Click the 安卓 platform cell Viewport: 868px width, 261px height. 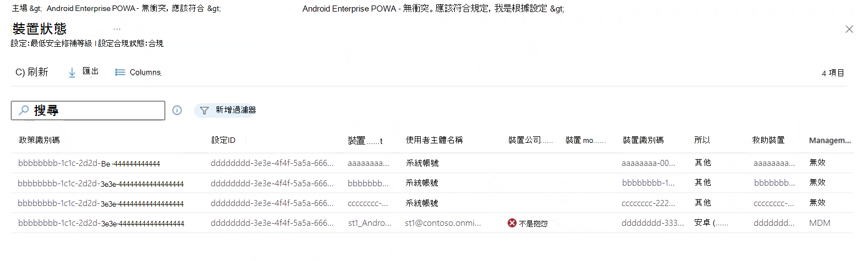coord(711,223)
